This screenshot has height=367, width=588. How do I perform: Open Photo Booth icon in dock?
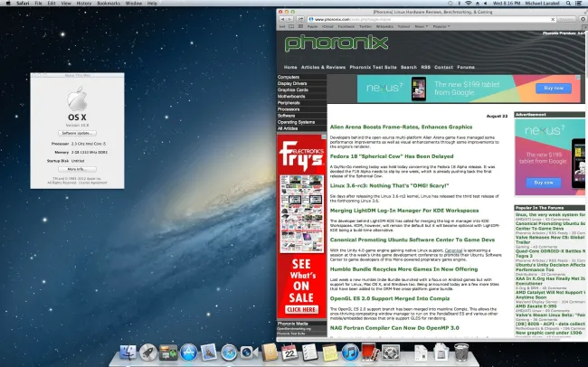(x=371, y=353)
